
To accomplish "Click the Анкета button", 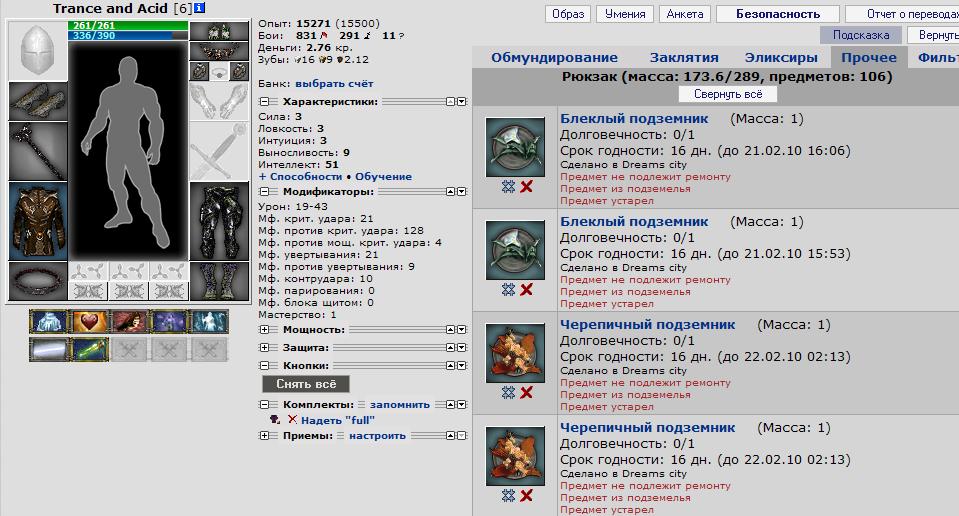I will pyautogui.click(x=685, y=14).
